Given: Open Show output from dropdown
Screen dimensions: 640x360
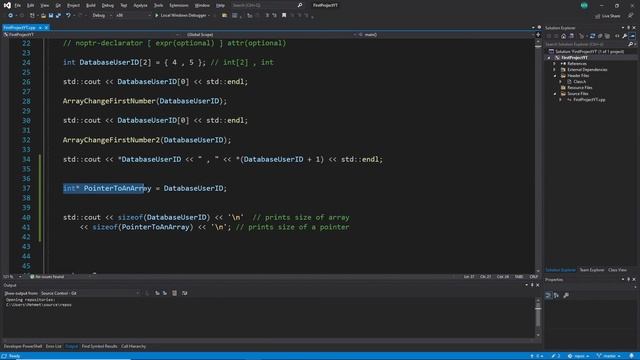Looking at the screenshot, I should 90,293.
